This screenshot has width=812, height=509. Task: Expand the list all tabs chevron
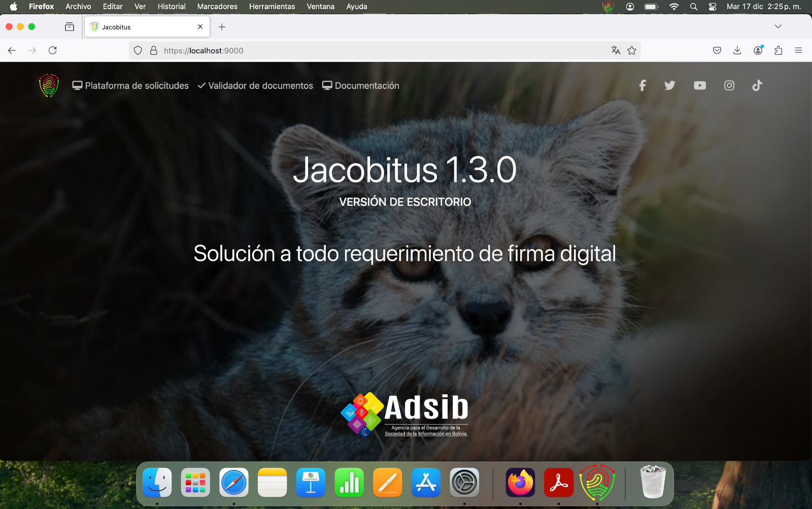tap(777, 26)
